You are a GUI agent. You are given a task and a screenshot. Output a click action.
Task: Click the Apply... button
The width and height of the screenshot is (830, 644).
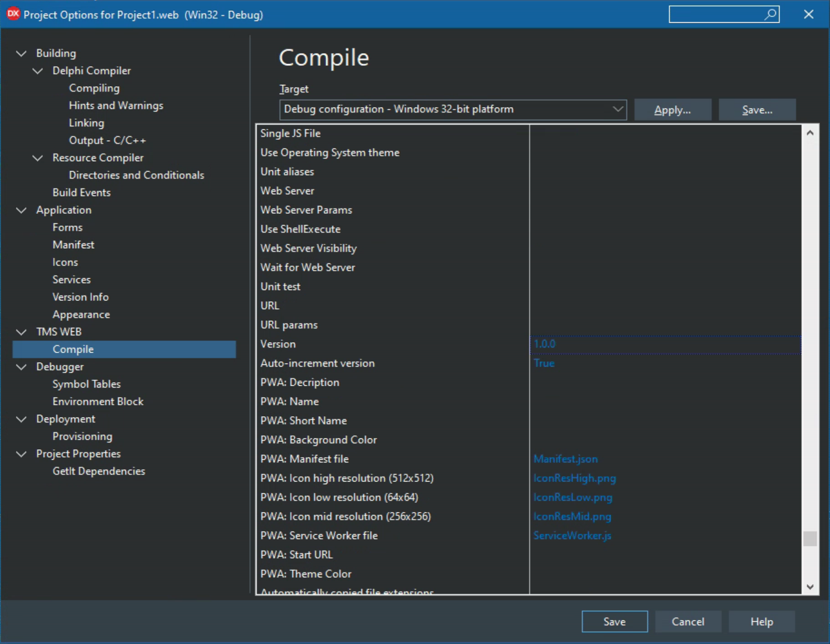point(672,110)
